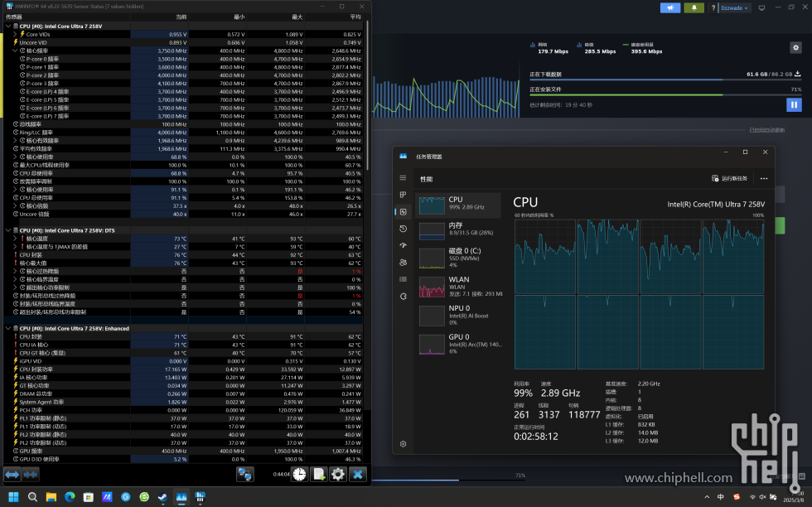Screen dimensions: 812x507
Task: Open Steam notifications bell
Action: (694, 7)
